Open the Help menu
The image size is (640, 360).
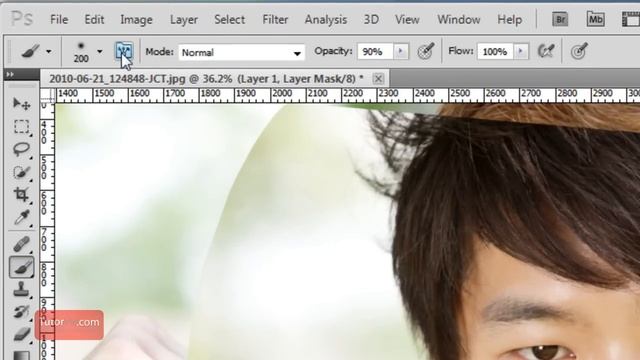(x=509, y=20)
